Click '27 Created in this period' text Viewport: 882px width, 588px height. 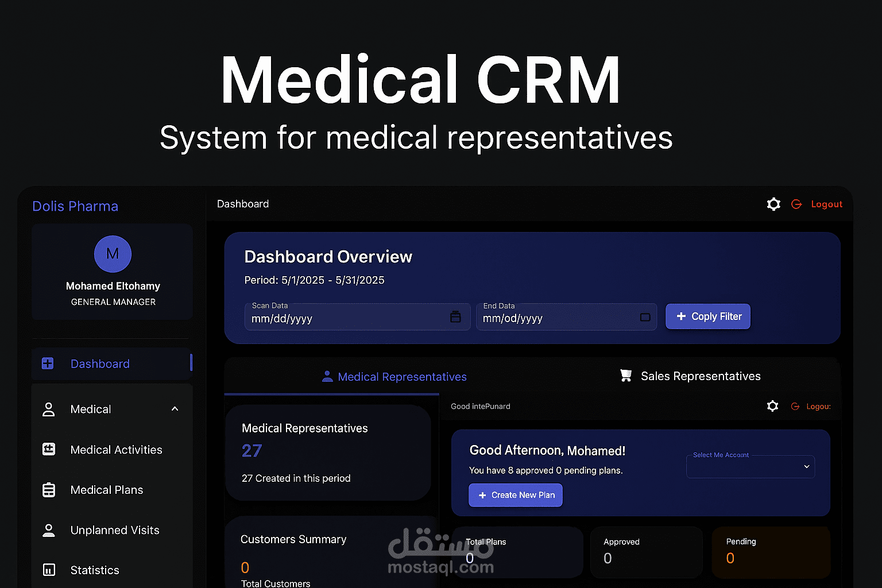click(x=296, y=478)
